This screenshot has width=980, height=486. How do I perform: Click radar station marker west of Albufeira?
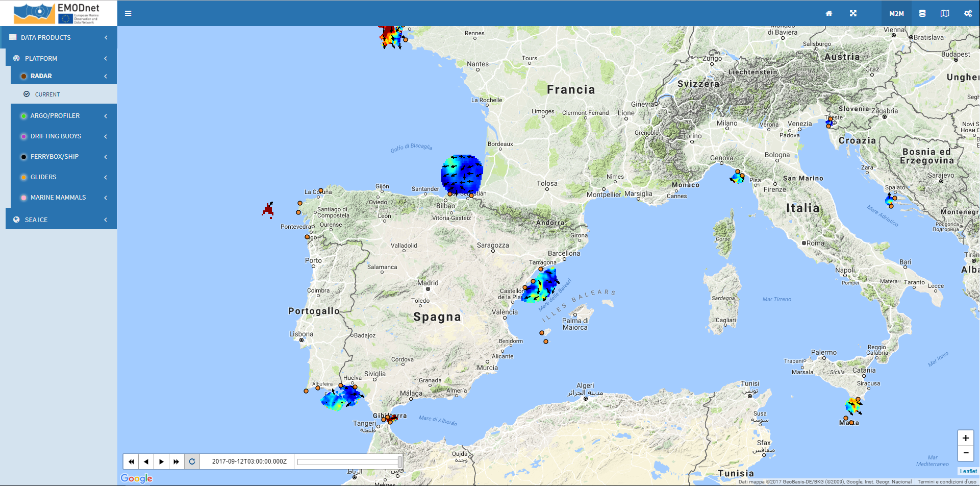(306, 391)
